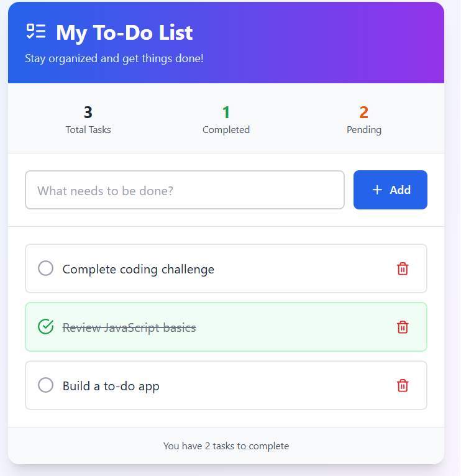Screen dimensions: 461x476
Task: Uncheck the completed Review JavaScript basics task
Action: [x=45, y=327]
